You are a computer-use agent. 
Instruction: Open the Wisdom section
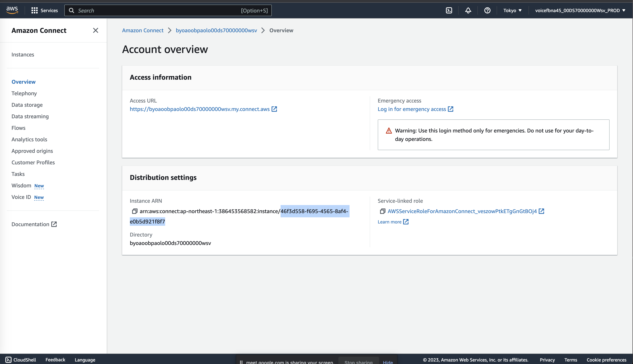[x=21, y=185]
